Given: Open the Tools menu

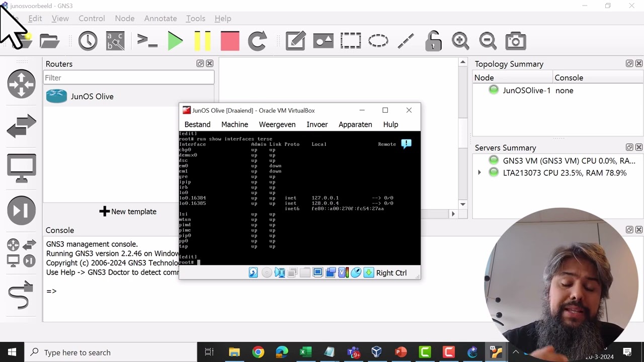Looking at the screenshot, I should 196,18.
